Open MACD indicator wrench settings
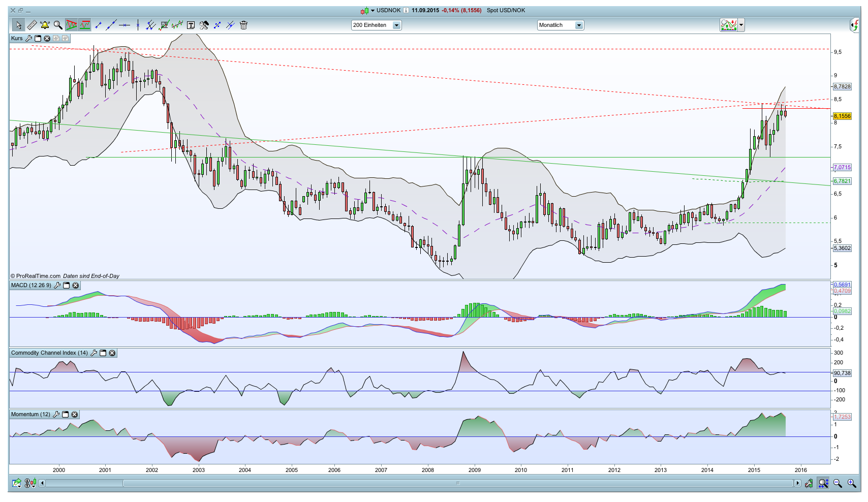Image resolution: width=868 pixels, height=502 pixels. tap(57, 286)
